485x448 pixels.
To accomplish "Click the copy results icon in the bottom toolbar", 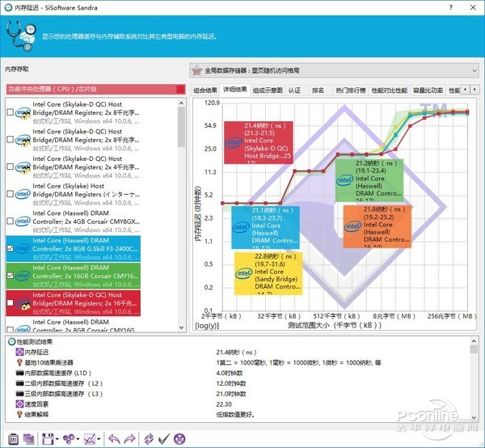I will coord(29,439).
